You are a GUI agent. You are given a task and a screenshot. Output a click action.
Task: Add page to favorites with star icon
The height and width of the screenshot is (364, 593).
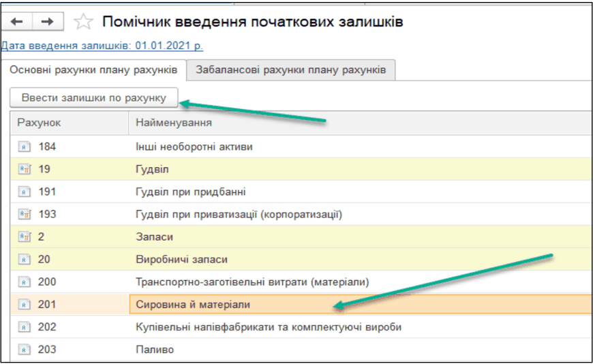click(82, 22)
